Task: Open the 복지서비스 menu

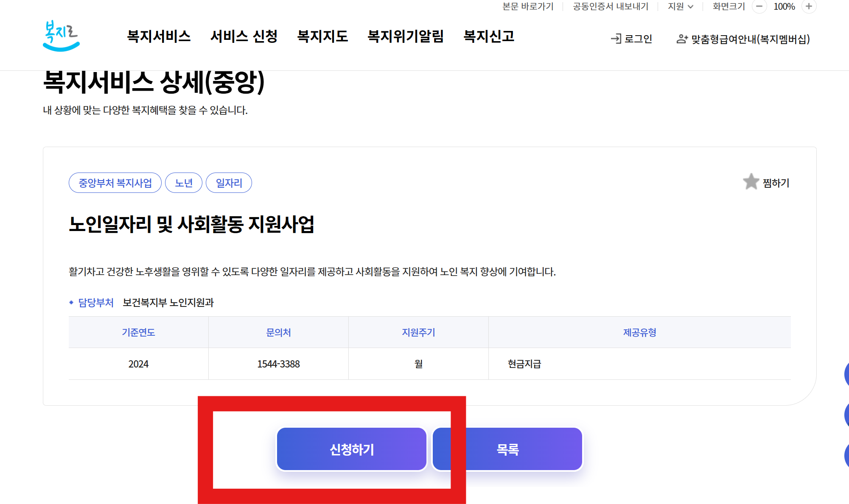Action: coord(159,36)
